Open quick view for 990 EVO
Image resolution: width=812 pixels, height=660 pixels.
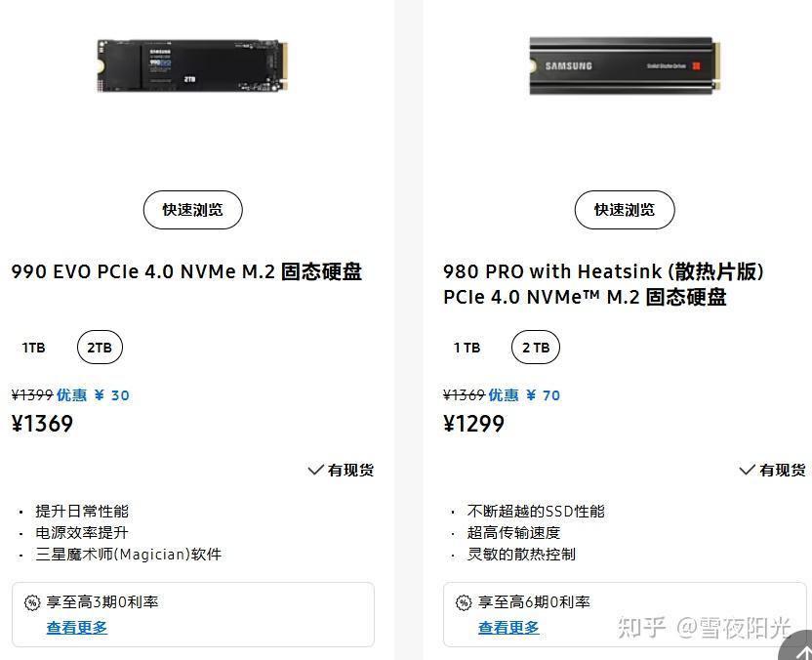[x=193, y=210]
